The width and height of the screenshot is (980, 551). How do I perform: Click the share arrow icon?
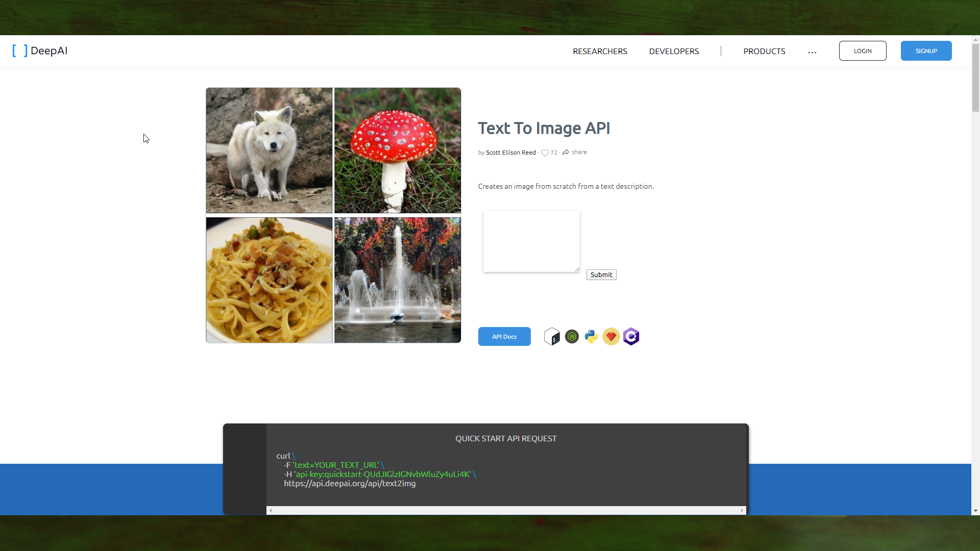566,153
